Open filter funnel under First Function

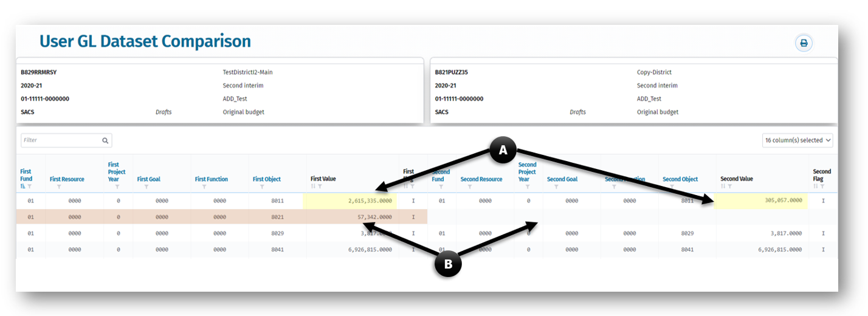coord(204,187)
